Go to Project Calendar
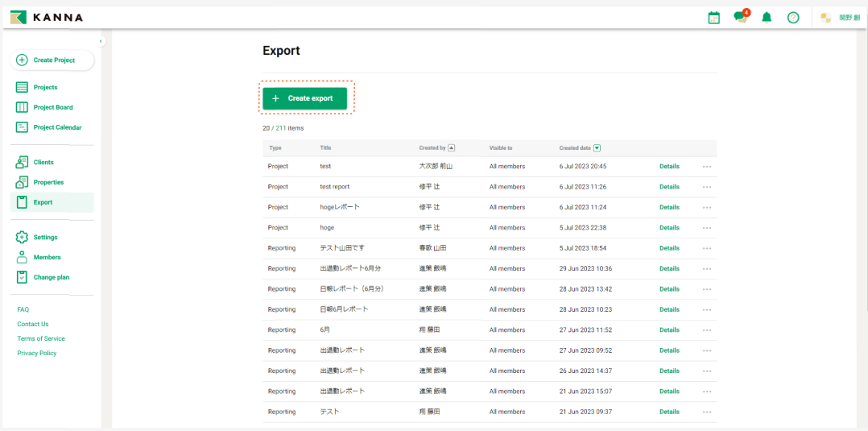This screenshot has width=868, height=431. click(x=56, y=127)
